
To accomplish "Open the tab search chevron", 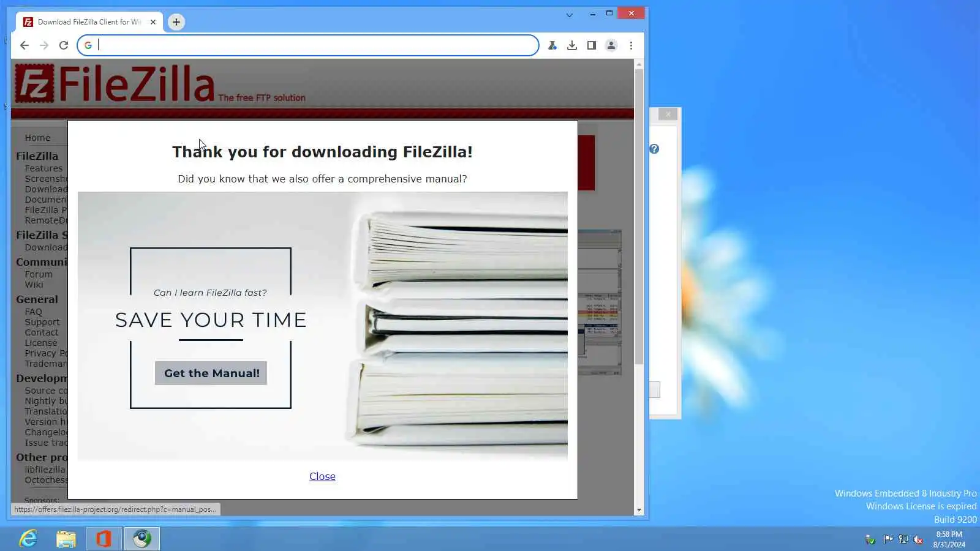I will point(570,15).
